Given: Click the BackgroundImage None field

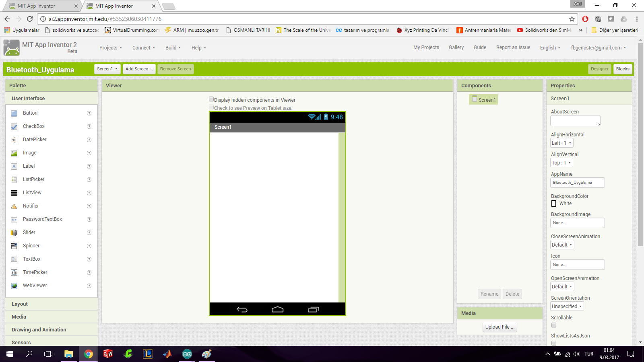Looking at the screenshot, I should [x=578, y=223].
